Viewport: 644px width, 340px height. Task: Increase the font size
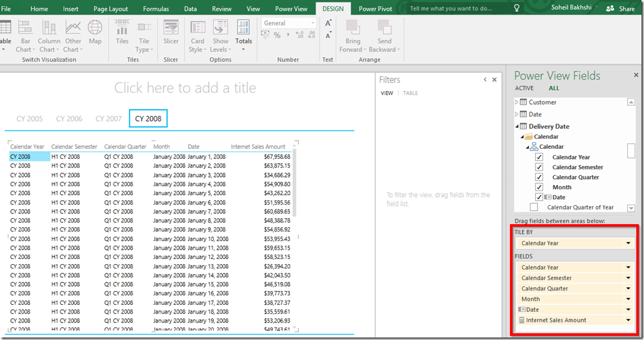point(328,23)
